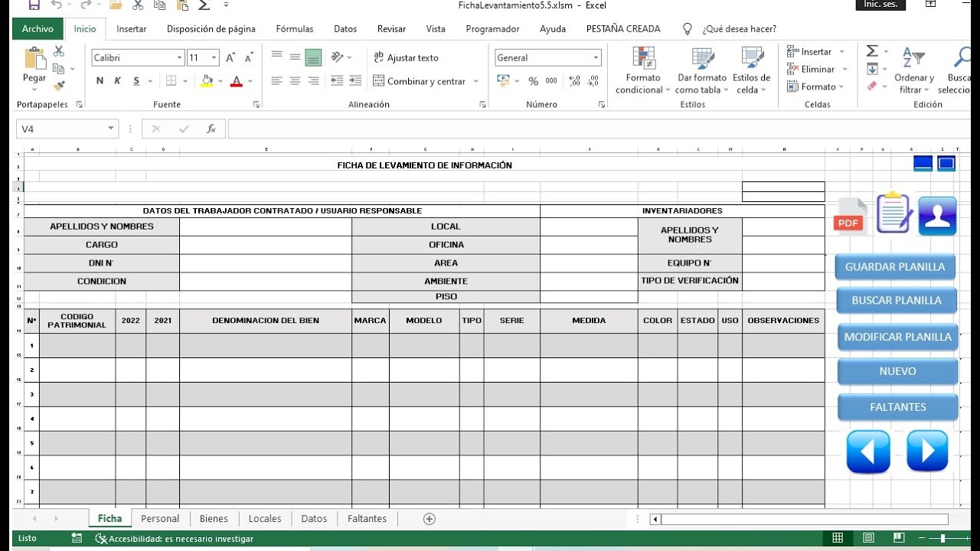Apply italic with the K button

point(118,81)
